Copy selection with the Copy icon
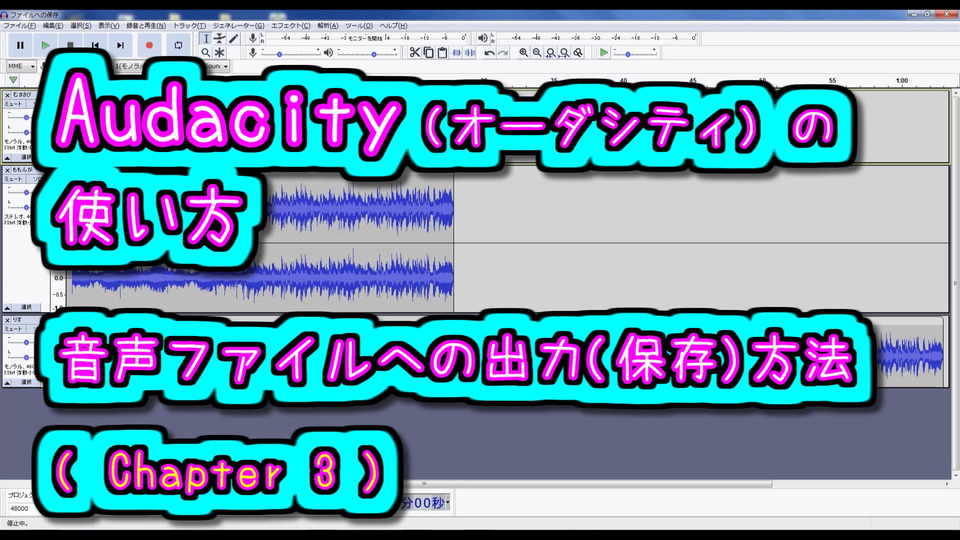Viewport: 960px width, 540px height. (429, 53)
